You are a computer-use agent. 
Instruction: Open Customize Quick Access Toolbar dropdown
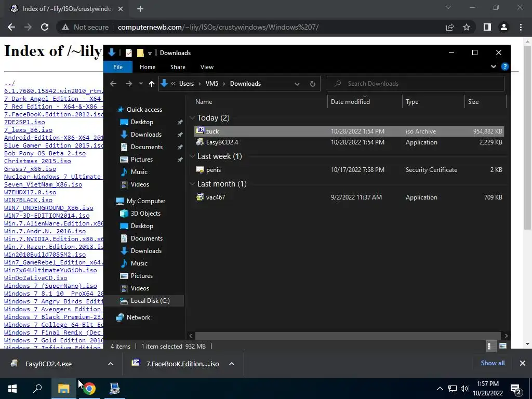150,54
